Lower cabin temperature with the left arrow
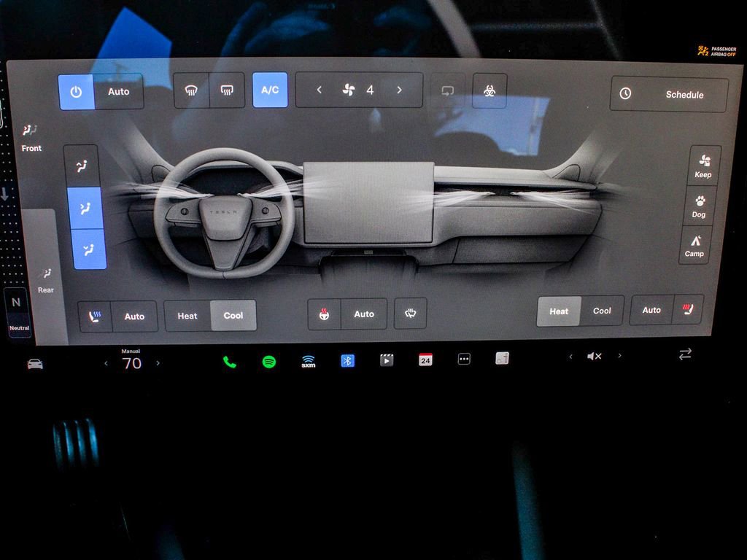 105,363
